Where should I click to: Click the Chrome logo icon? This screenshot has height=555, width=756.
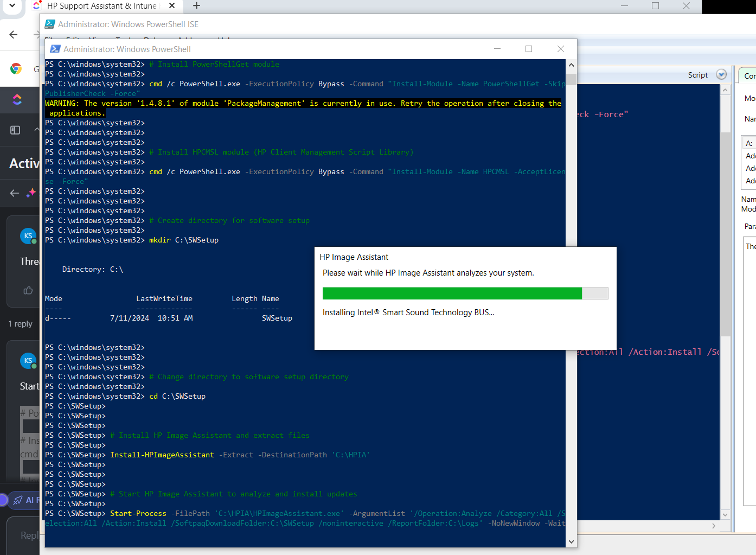point(16,68)
